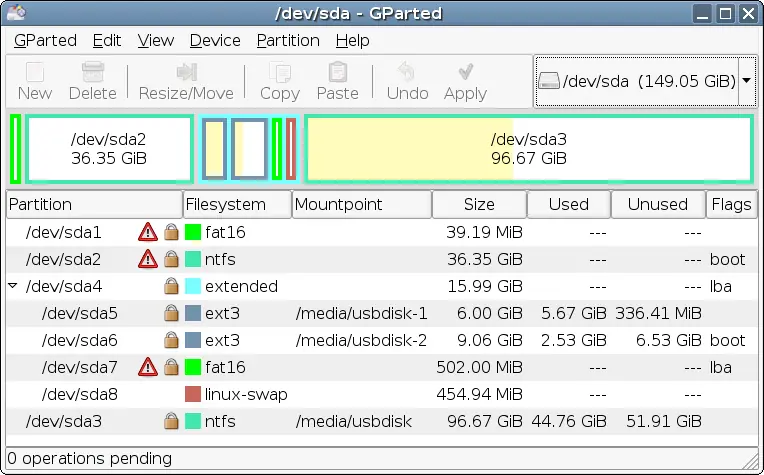Click the GParted app icon in title bar

coord(16,13)
